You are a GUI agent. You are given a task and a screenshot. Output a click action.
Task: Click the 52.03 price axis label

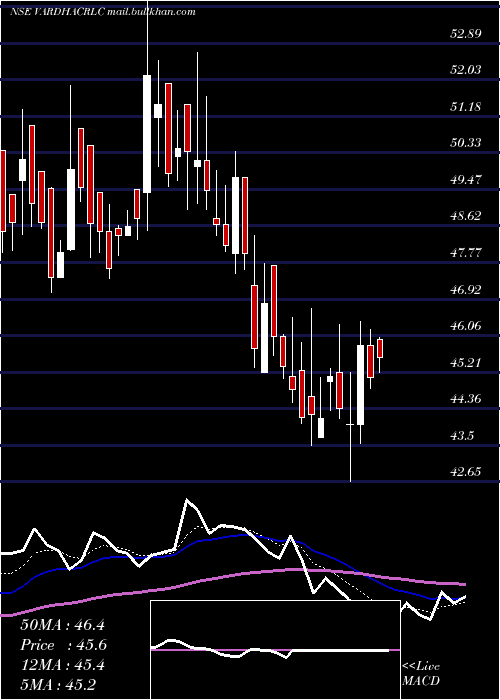click(465, 70)
